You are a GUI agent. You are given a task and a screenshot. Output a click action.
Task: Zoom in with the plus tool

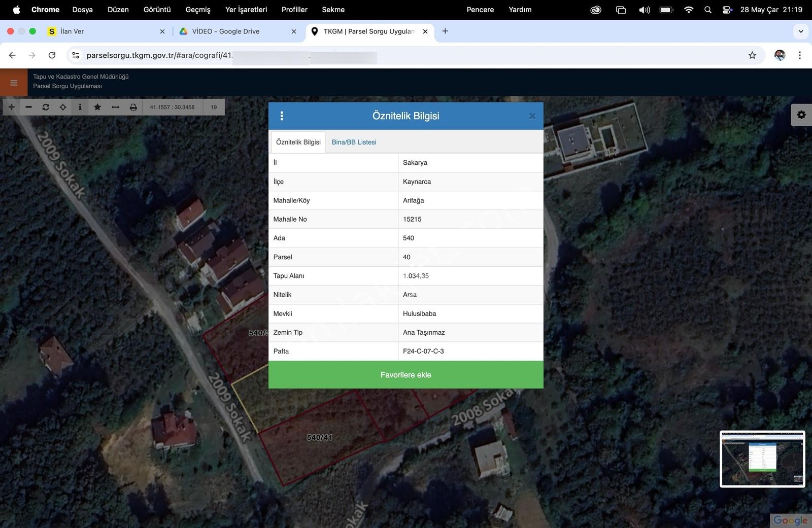[x=11, y=107]
